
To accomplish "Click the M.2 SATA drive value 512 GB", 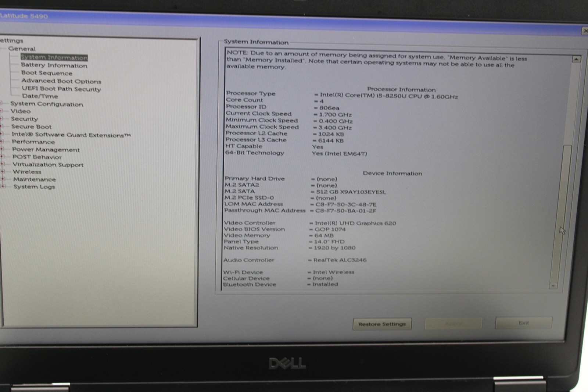I will (351, 192).
